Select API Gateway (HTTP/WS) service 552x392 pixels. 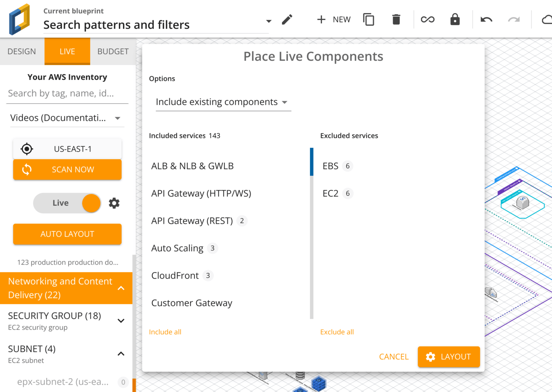click(201, 193)
